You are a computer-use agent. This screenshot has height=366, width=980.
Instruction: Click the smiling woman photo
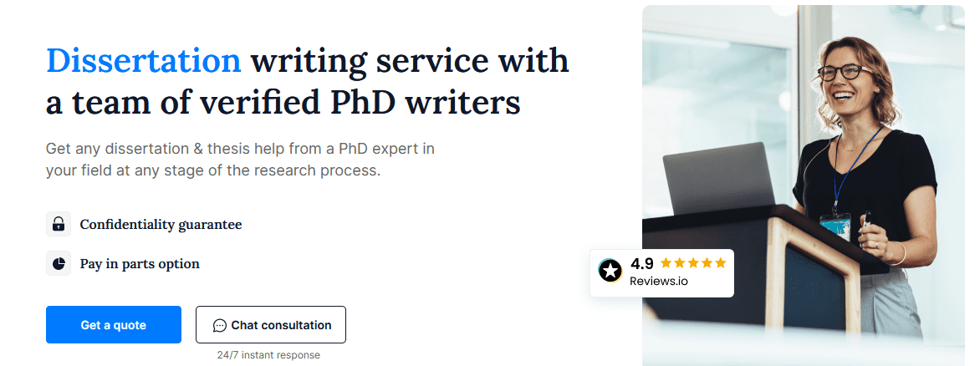tap(804, 186)
